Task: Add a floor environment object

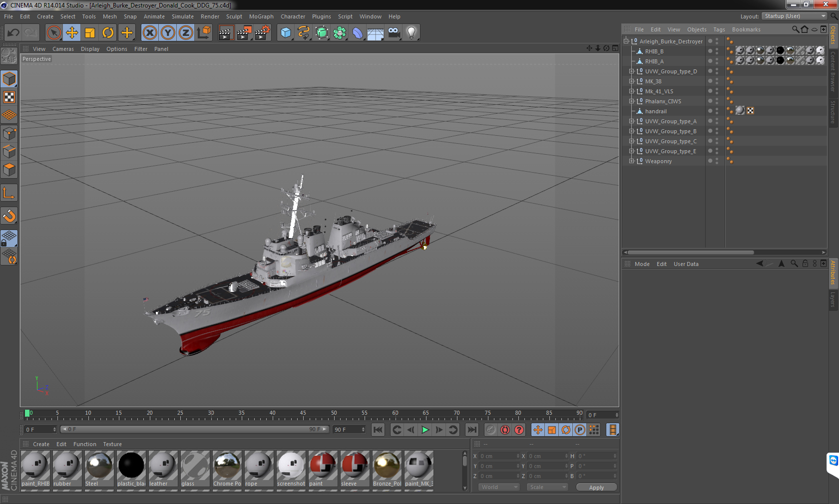Action: (376, 33)
